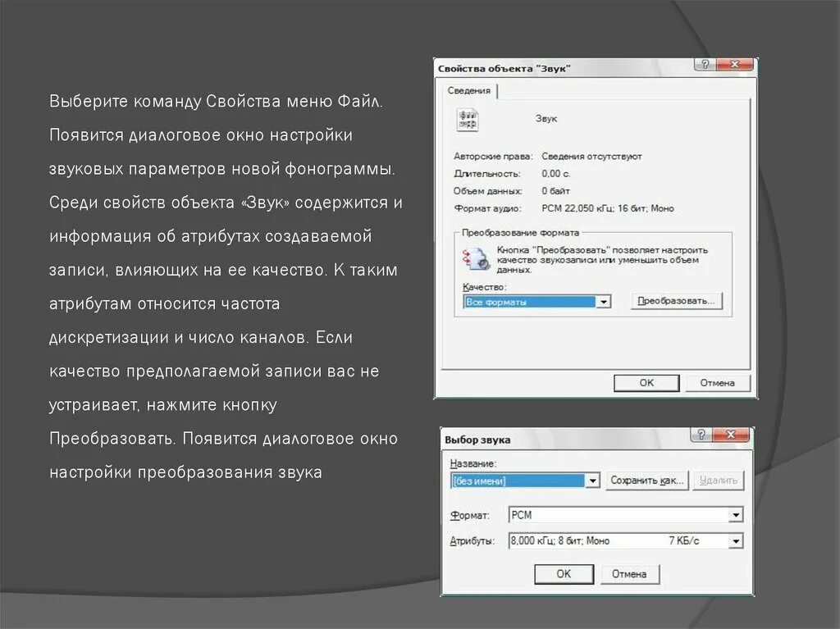Click the Авторские права label
The image size is (840, 629).
493,157
